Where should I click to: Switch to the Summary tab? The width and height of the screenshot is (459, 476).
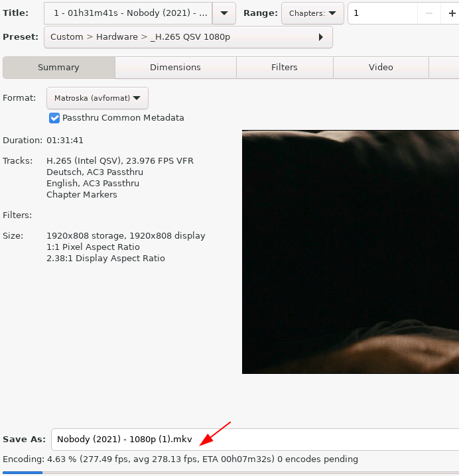58,68
